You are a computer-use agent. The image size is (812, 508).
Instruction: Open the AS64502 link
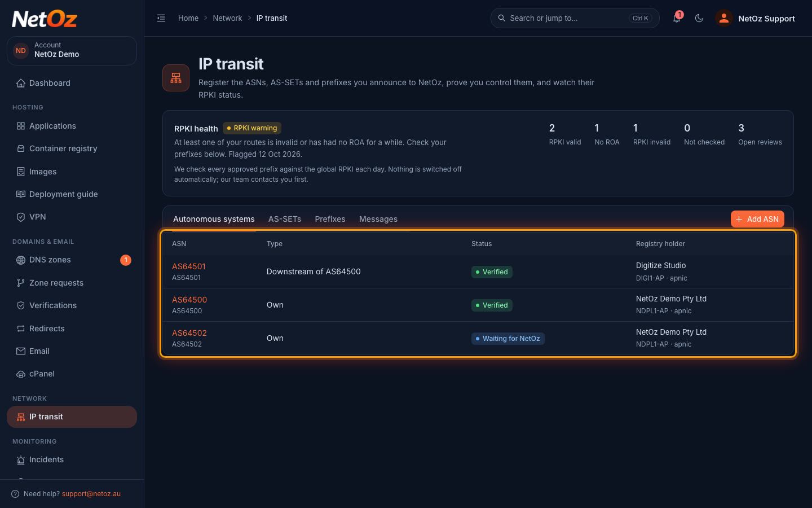pos(189,333)
